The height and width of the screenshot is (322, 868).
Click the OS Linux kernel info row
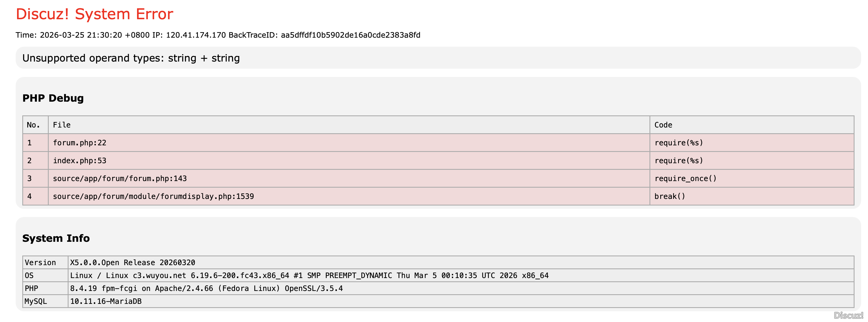click(309, 275)
